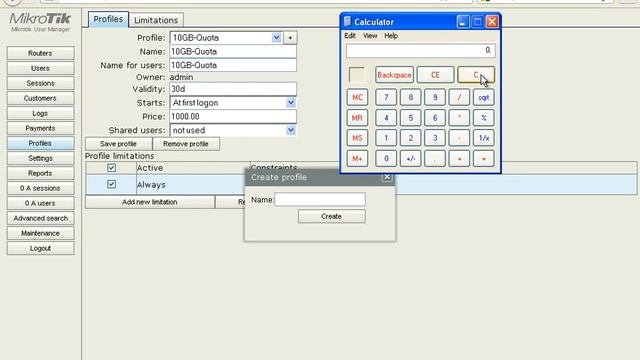Select Customers sidebar button
The image size is (640, 360).
[40, 98]
